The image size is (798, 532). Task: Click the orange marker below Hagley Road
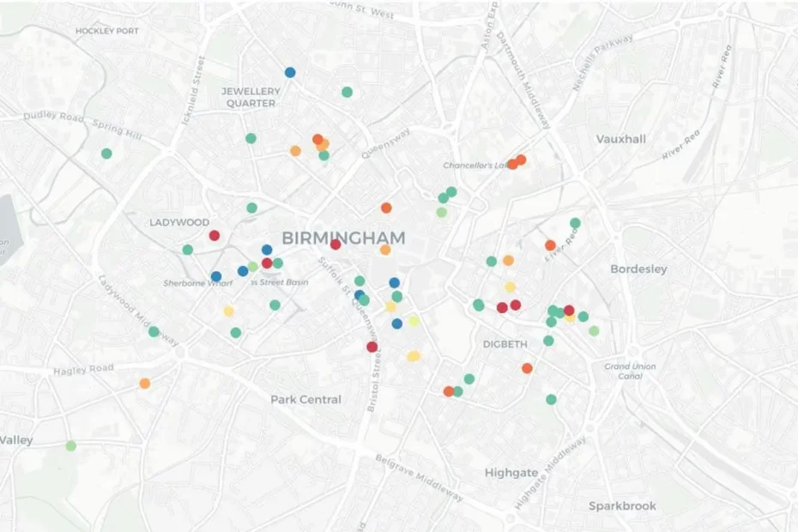[x=144, y=384]
